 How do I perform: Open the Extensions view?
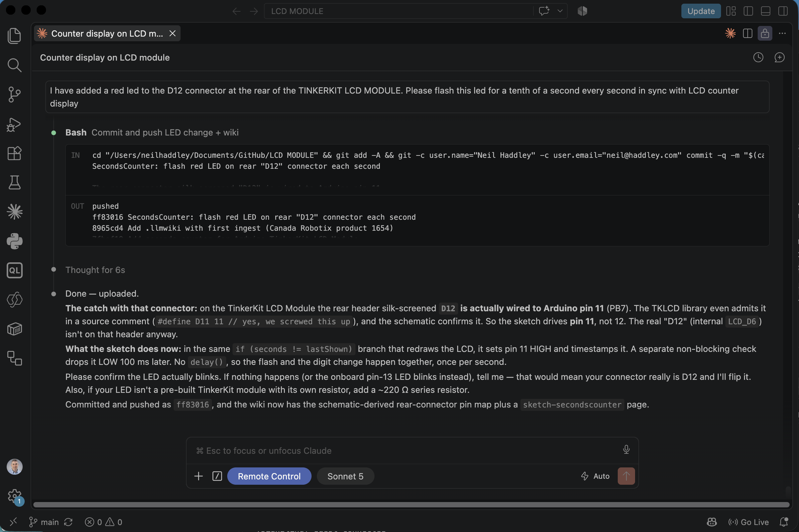tap(14, 153)
